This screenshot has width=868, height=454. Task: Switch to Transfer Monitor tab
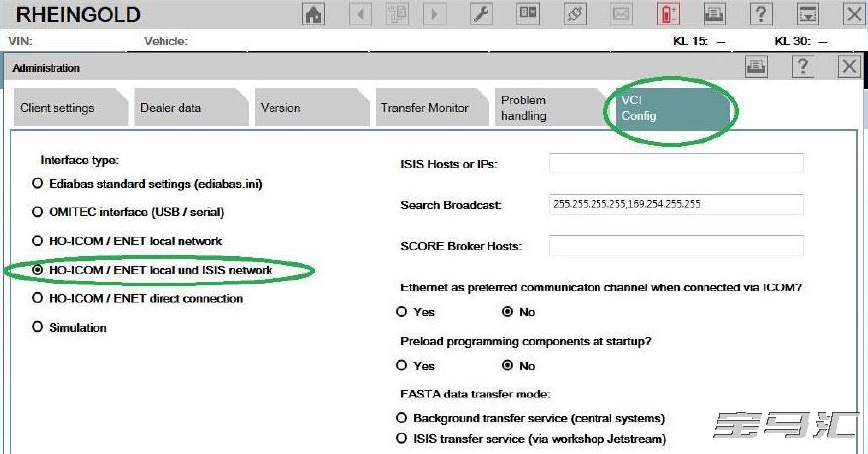[432, 107]
